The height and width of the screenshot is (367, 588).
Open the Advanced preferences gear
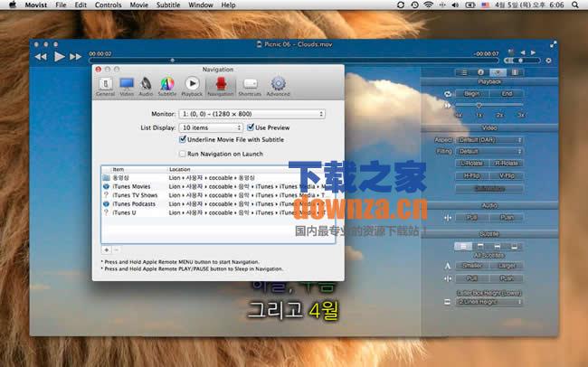tap(279, 87)
